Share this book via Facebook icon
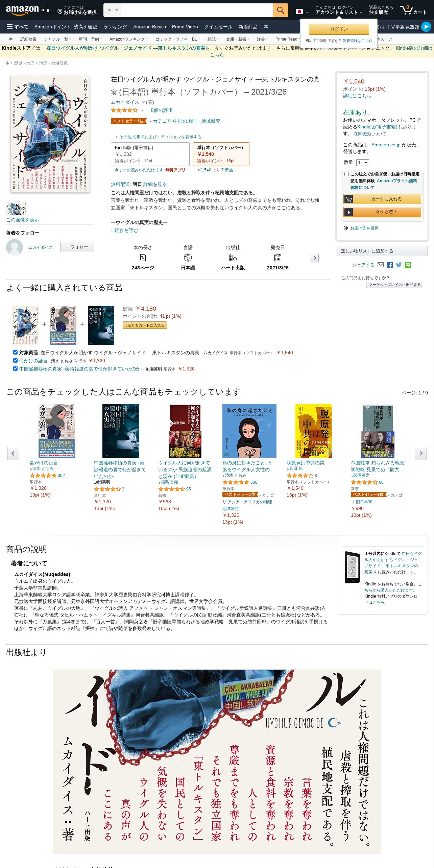 (390, 265)
